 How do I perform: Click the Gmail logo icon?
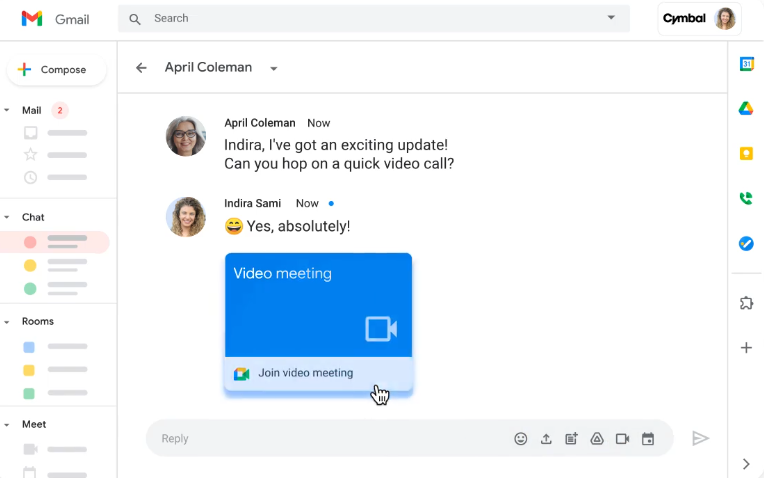pos(32,19)
